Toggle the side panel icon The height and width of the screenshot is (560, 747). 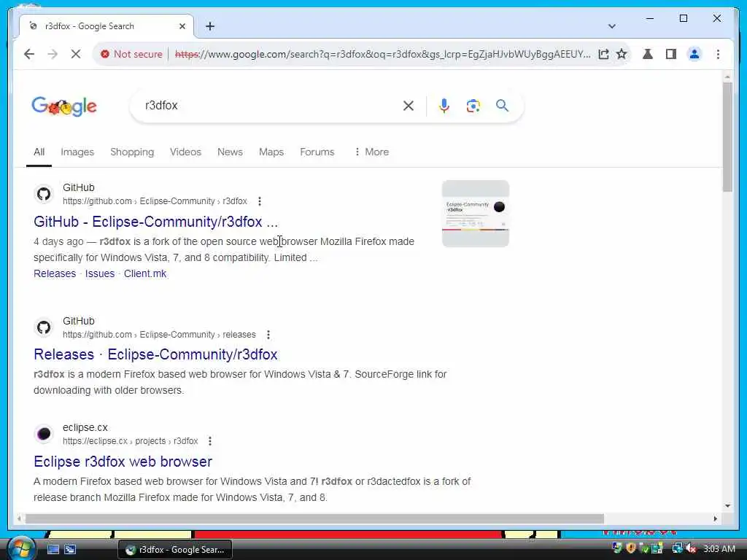(671, 54)
